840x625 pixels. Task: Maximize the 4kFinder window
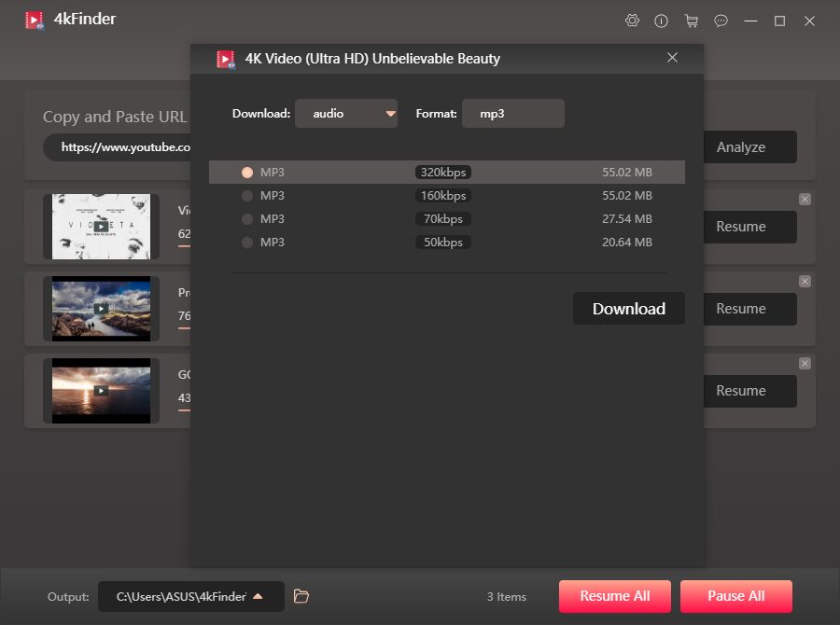coord(780,21)
